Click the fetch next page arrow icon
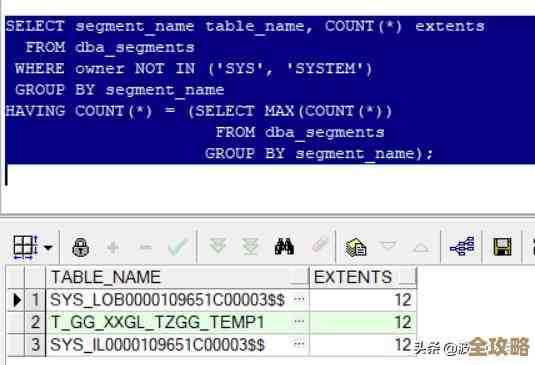 point(218,246)
